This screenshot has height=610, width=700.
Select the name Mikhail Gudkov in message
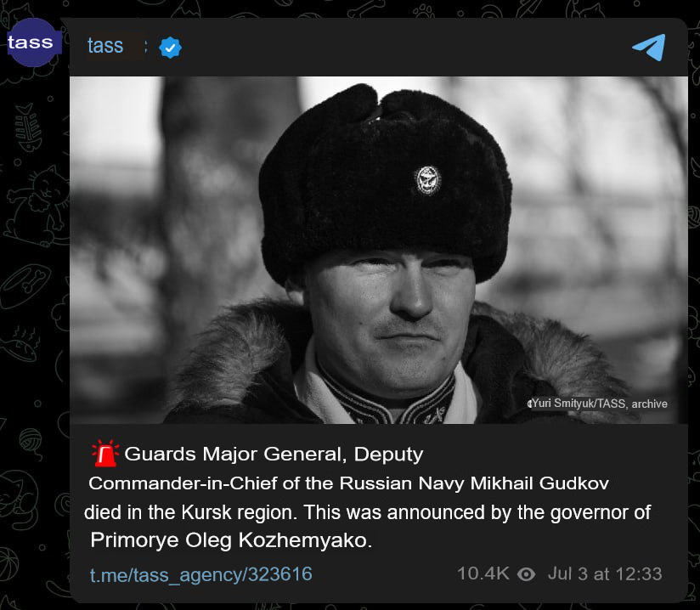pos(539,483)
